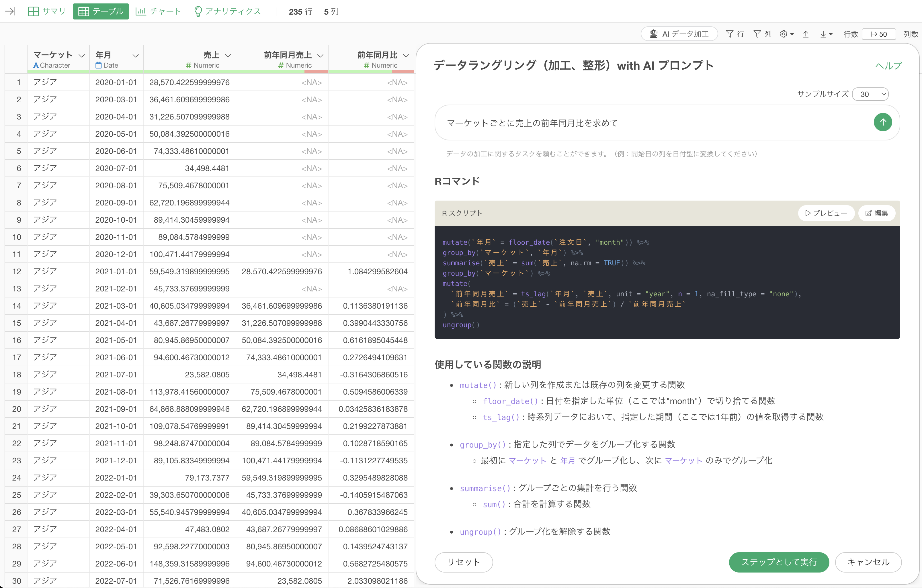Click the キャンセル button
The height and width of the screenshot is (588, 922).
coord(868,562)
